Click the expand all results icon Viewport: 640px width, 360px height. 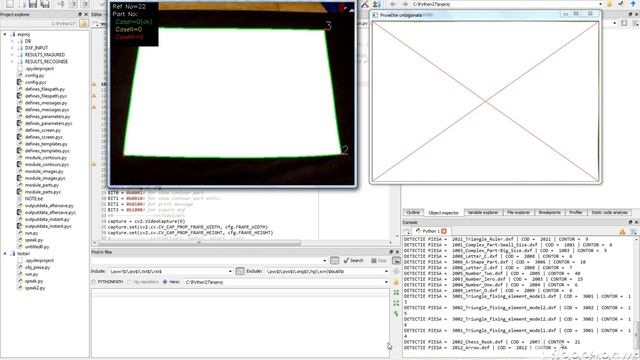[x=396, y=303]
